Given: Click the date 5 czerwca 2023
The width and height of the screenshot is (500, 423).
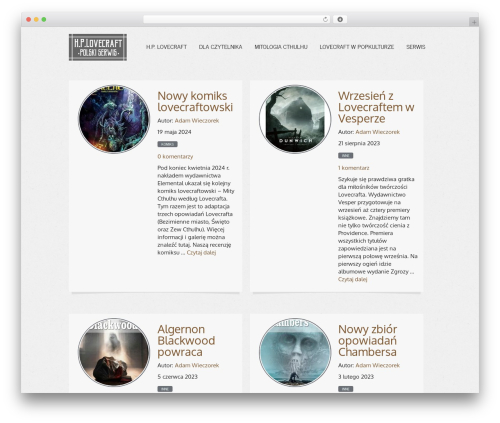Looking at the screenshot, I should coord(177,377).
